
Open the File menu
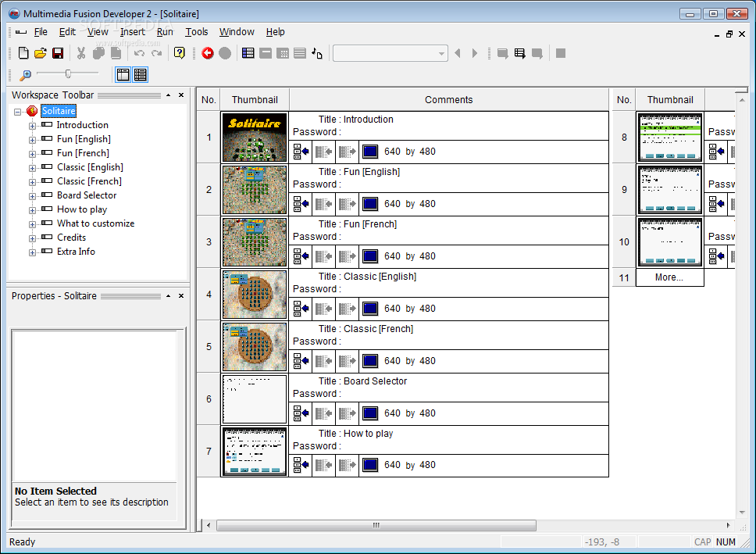click(x=41, y=32)
